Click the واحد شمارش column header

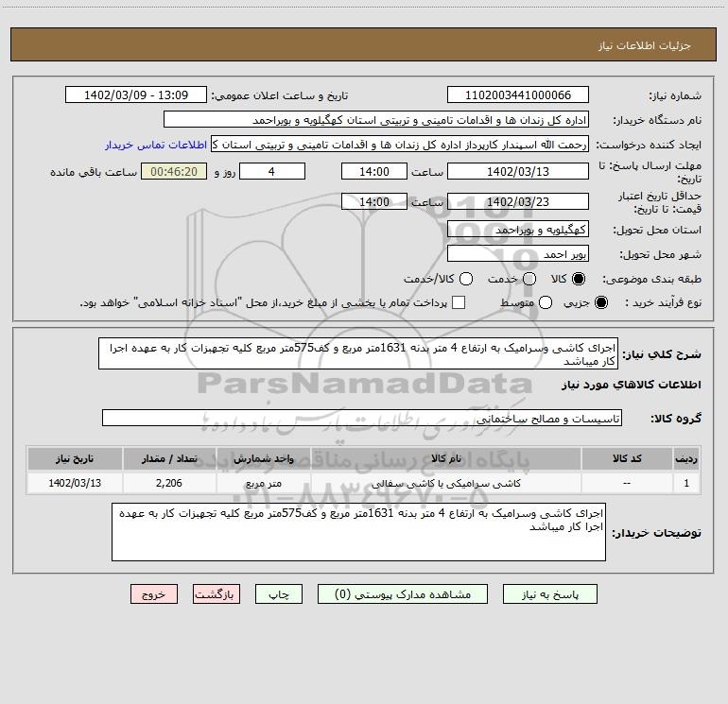pyautogui.click(x=263, y=458)
